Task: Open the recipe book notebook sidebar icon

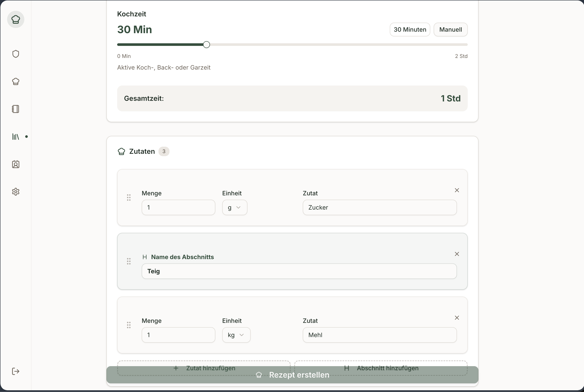Action: point(16,109)
